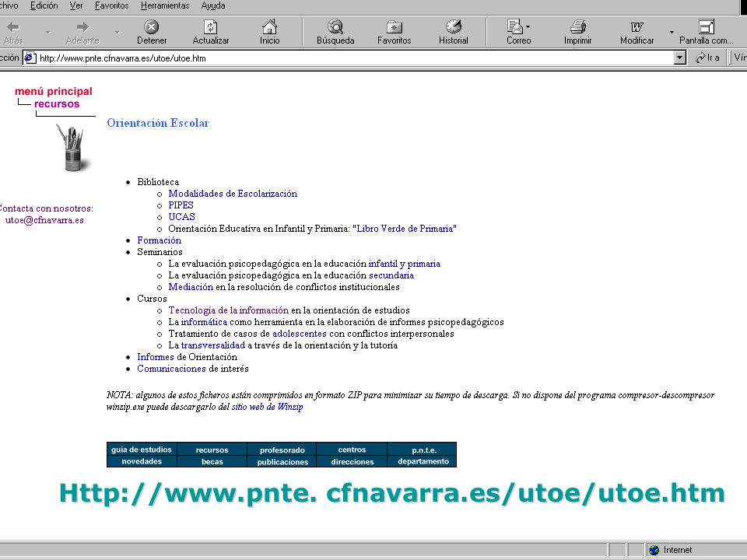
Task: Open the Ver menu
Action: coord(76,5)
